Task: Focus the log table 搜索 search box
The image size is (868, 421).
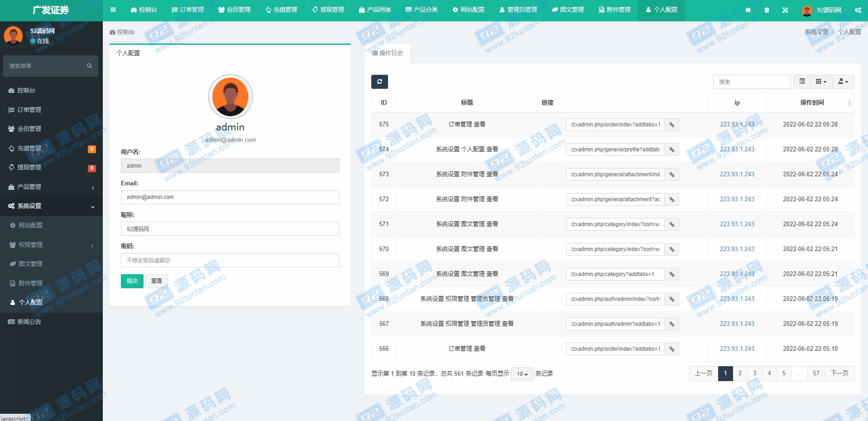Action: (752, 82)
